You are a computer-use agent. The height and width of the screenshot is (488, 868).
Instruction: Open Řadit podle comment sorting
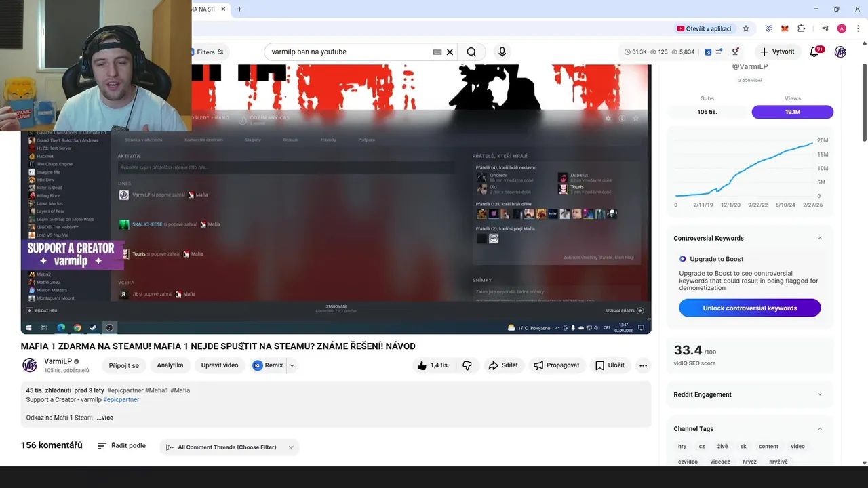tap(121, 445)
